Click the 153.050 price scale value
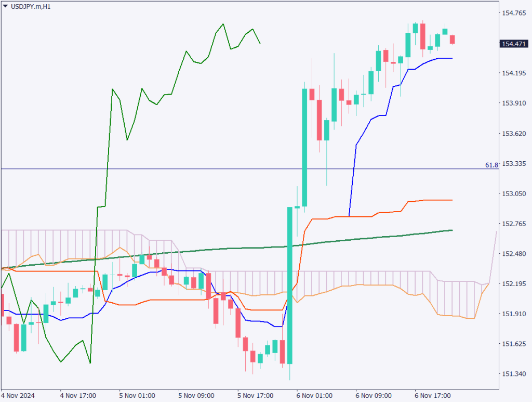This screenshot has width=532, height=402. [x=514, y=193]
